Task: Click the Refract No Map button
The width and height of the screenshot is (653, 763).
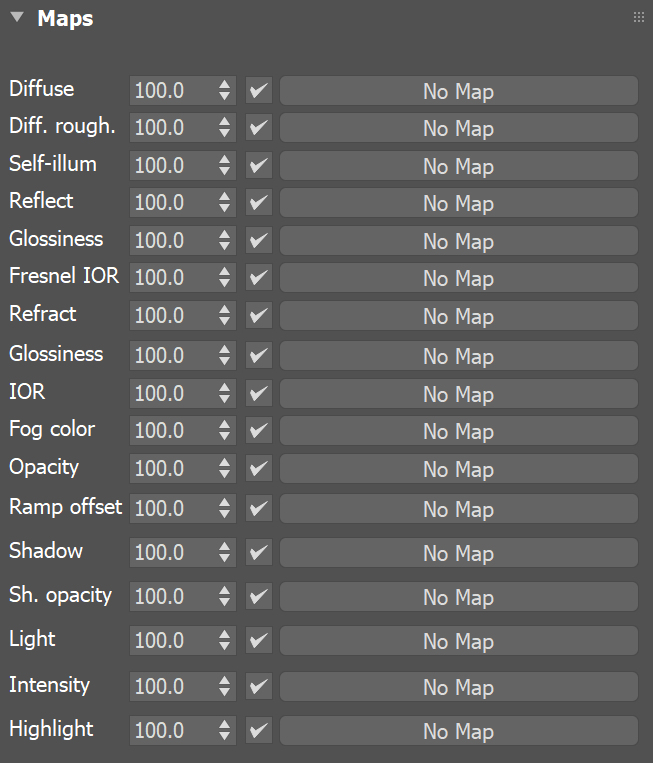Action: [x=458, y=315]
